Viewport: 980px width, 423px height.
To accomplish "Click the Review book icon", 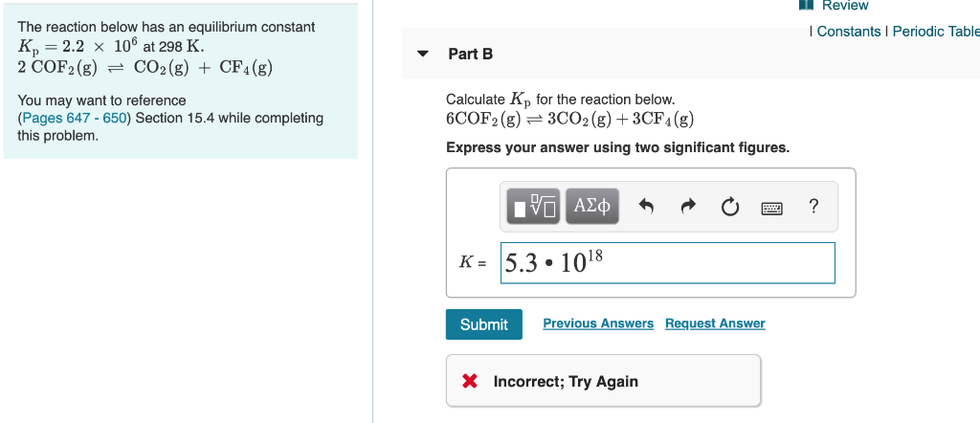I will (x=807, y=5).
